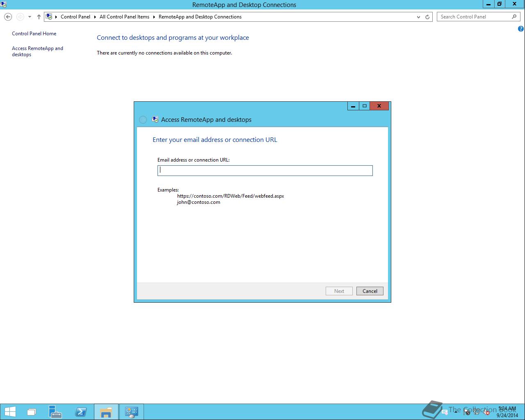This screenshot has width=525, height=420.
Task: Click the Windows Start button
Action: tap(10, 412)
